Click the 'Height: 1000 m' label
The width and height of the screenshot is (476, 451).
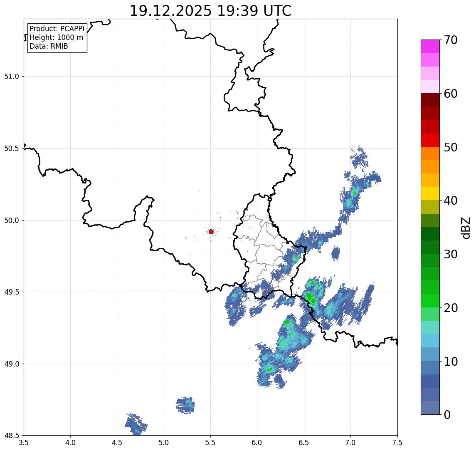56,37
